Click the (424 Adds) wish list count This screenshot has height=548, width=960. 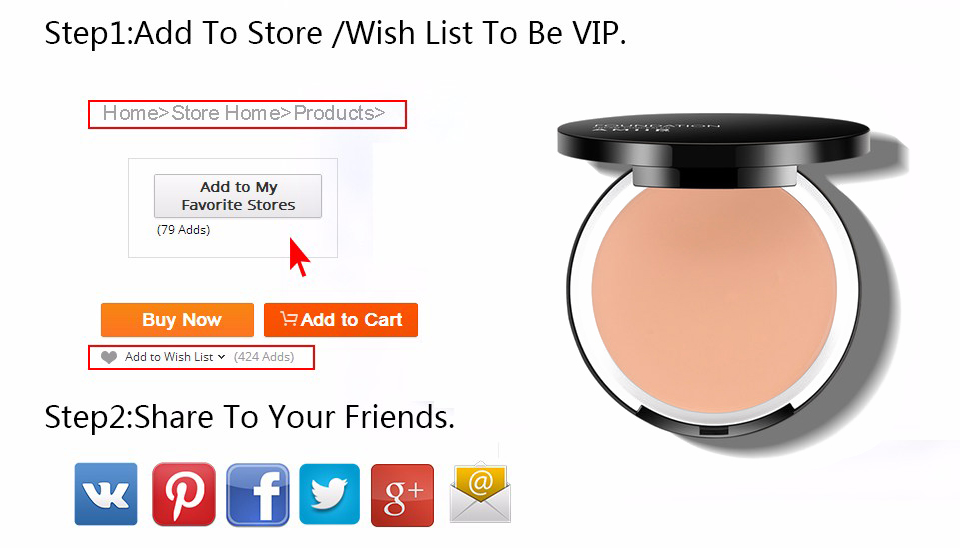(264, 357)
